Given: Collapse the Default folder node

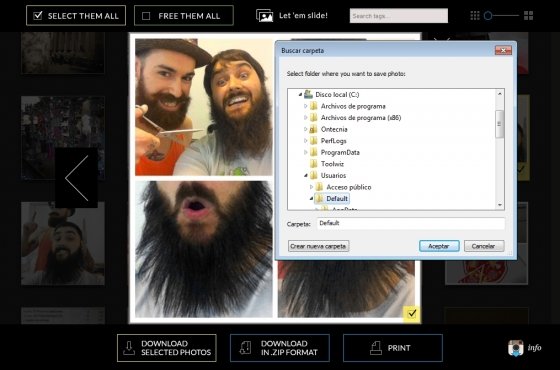Looking at the screenshot, I should pos(311,199).
